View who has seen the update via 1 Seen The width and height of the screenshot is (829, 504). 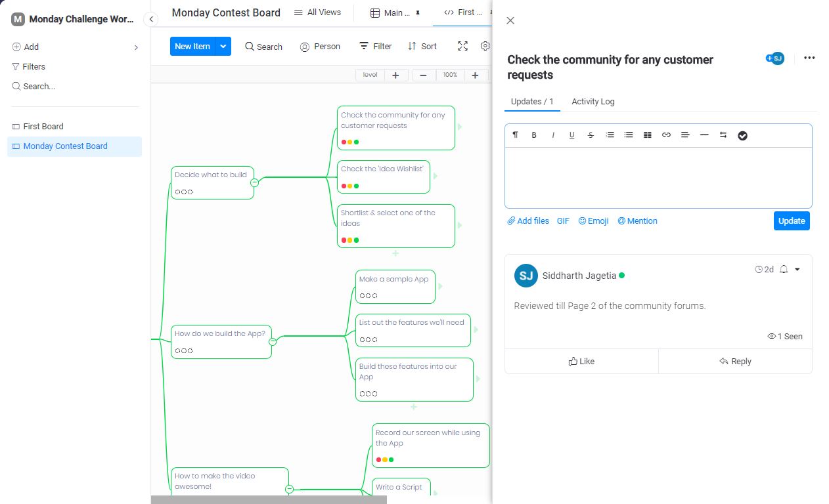click(x=785, y=336)
